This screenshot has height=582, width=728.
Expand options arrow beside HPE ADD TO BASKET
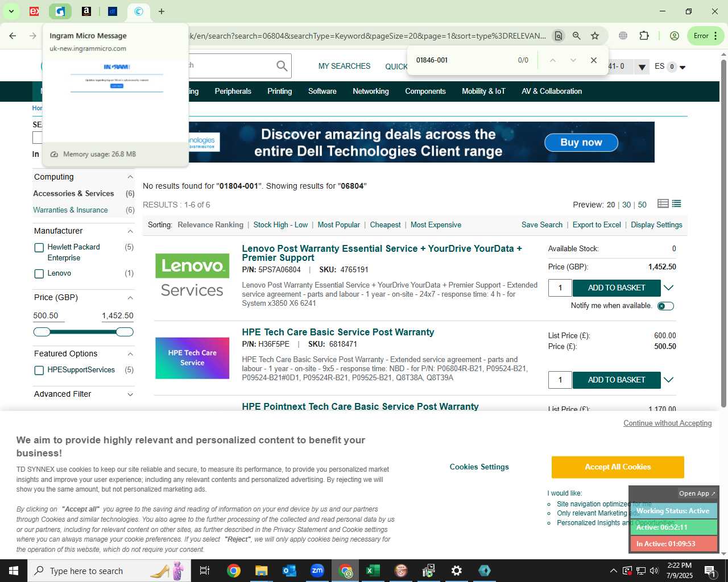669,380
